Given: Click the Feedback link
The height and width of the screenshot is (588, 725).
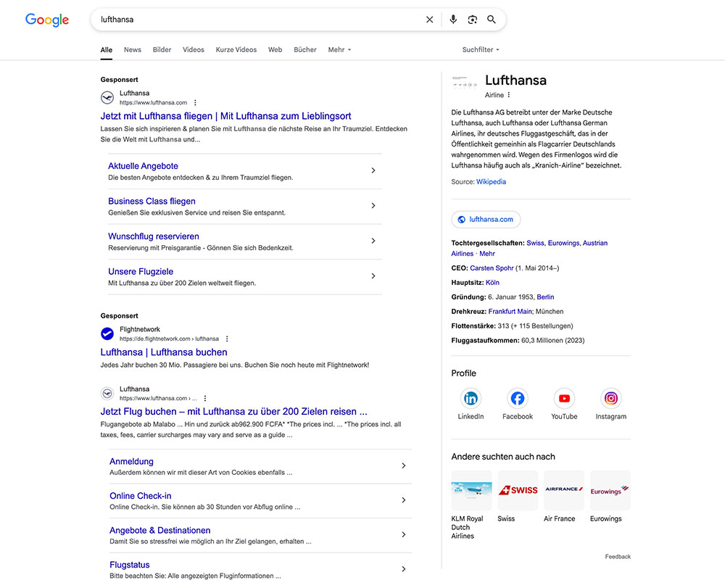Looking at the screenshot, I should [x=618, y=557].
